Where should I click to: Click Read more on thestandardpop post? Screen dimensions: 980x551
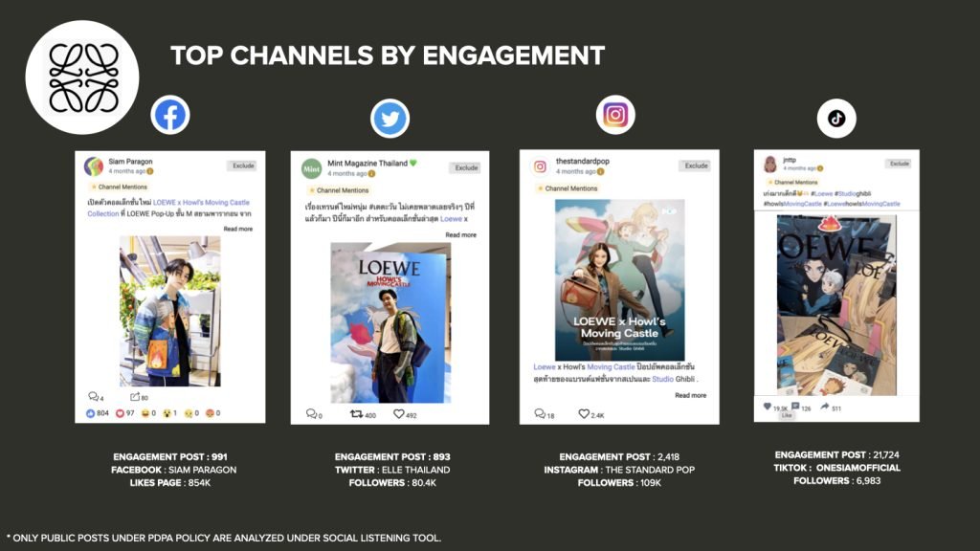[x=691, y=395]
